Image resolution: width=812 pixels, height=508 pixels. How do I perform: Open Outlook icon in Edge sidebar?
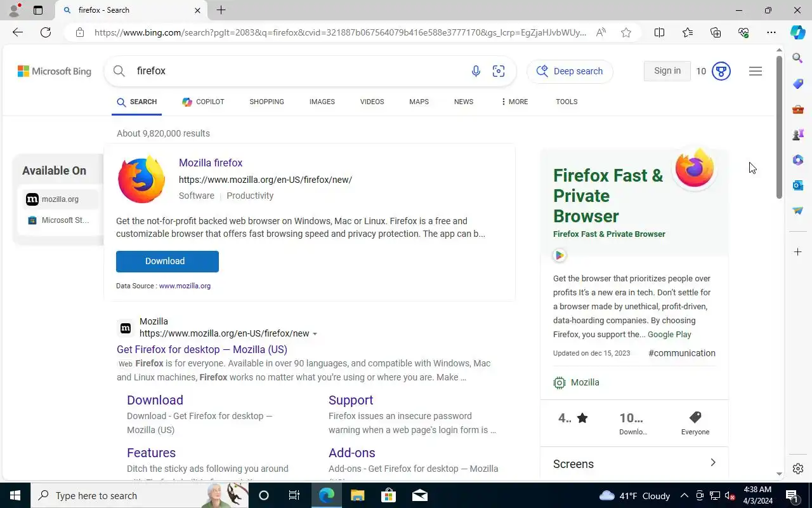pos(798,185)
